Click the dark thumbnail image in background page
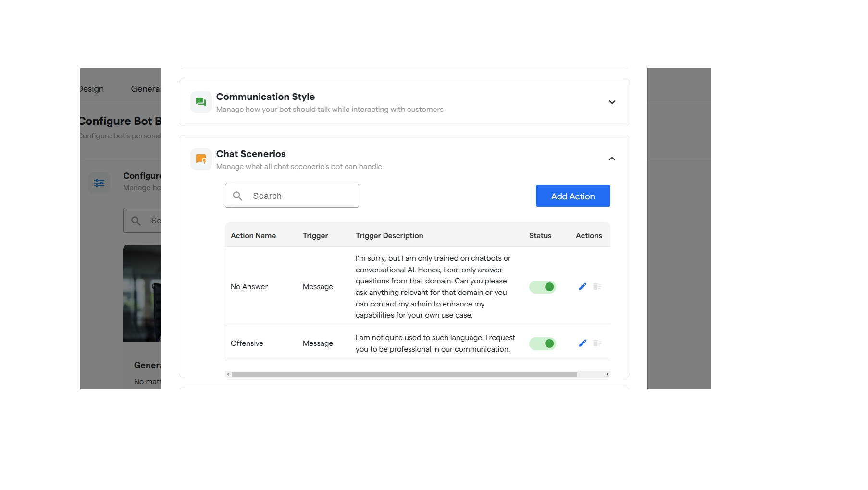This screenshot has height=490, width=868. click(142, 293)
